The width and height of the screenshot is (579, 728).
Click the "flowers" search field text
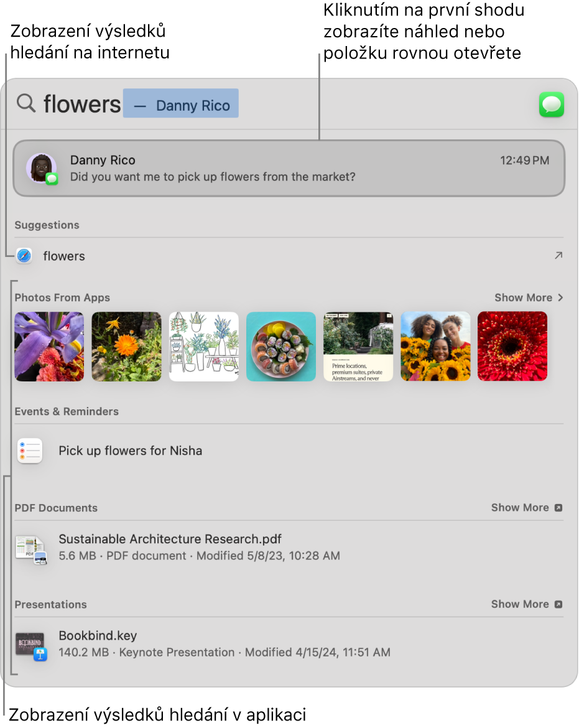coord(82,103)
